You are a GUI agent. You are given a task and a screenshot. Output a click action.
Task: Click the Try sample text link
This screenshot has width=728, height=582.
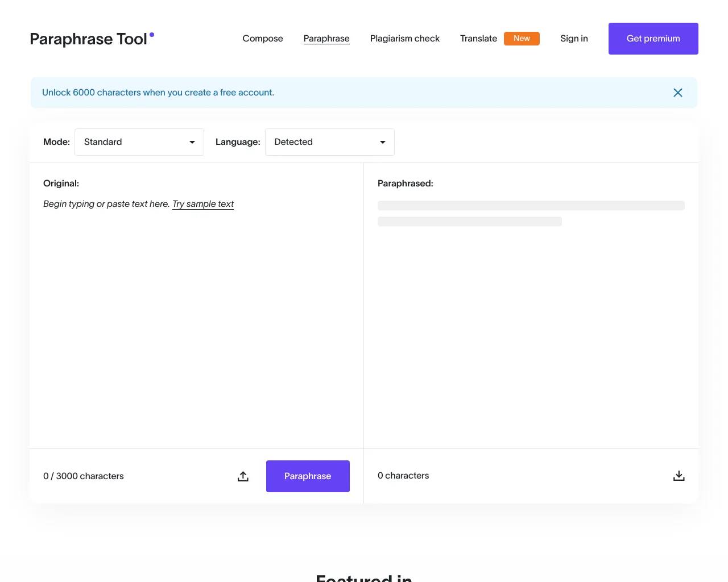click(203, 204)
